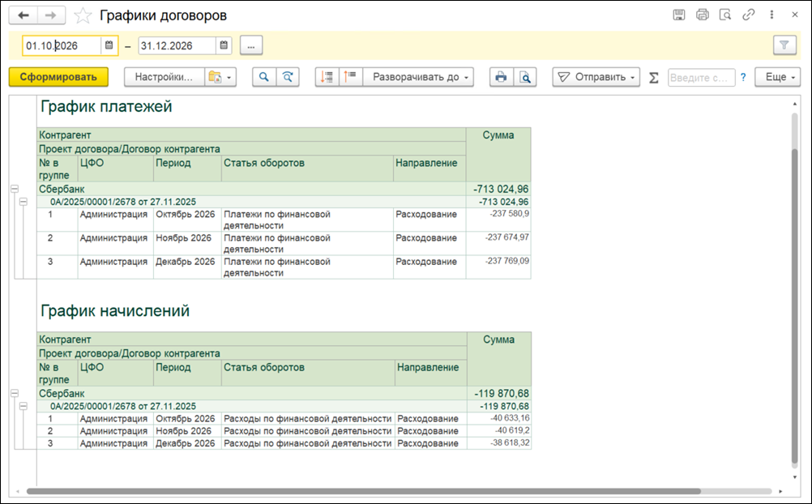This screenshot has width=812, height=504.
Task: Click the sigma sum icon
Action: pyautogui.click(x=654, y=78)
